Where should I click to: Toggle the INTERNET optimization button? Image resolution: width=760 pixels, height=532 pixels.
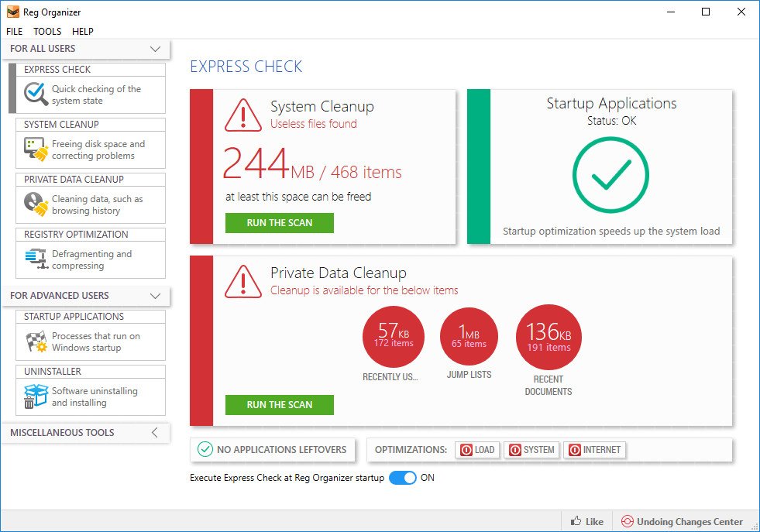593,450
